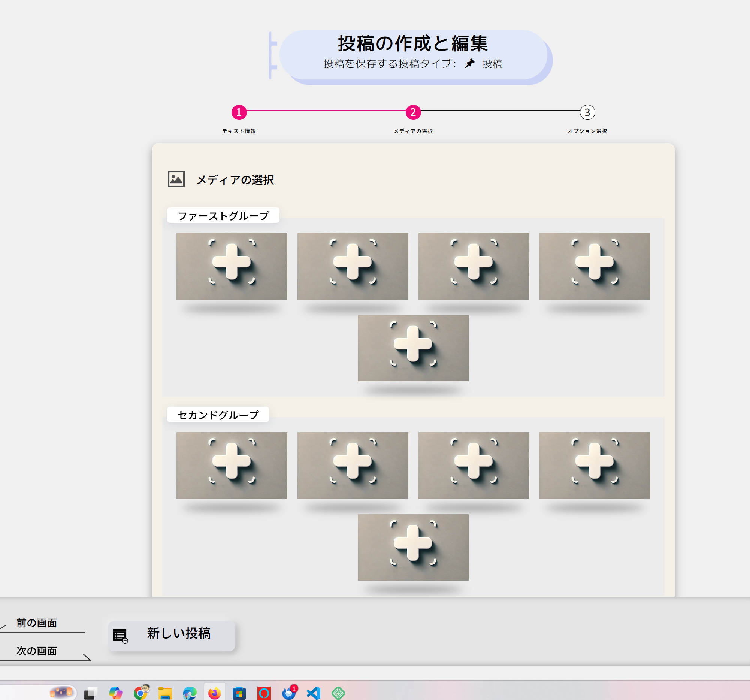
Task: Open Microsoft Store in taskbar
Action: coord(239,693)
